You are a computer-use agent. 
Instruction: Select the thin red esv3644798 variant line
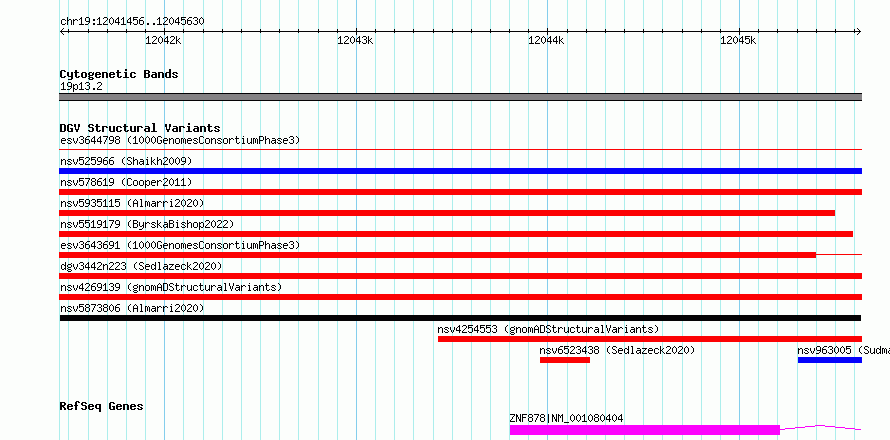pyautogui.click(x=460, y=149)
